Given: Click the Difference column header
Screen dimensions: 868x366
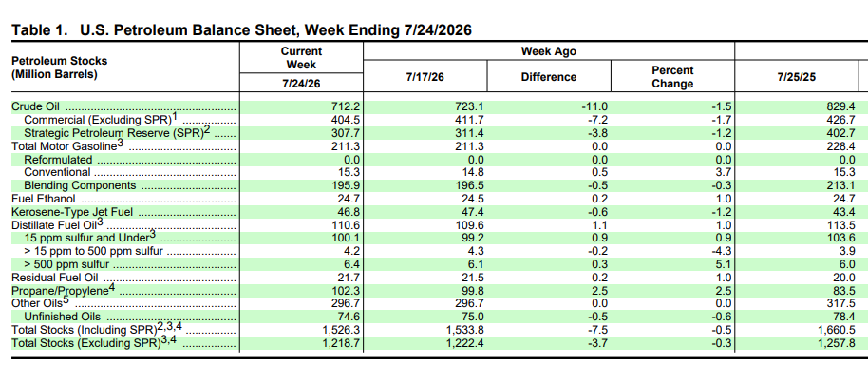Looking at the screenshot, I should 549,76.
